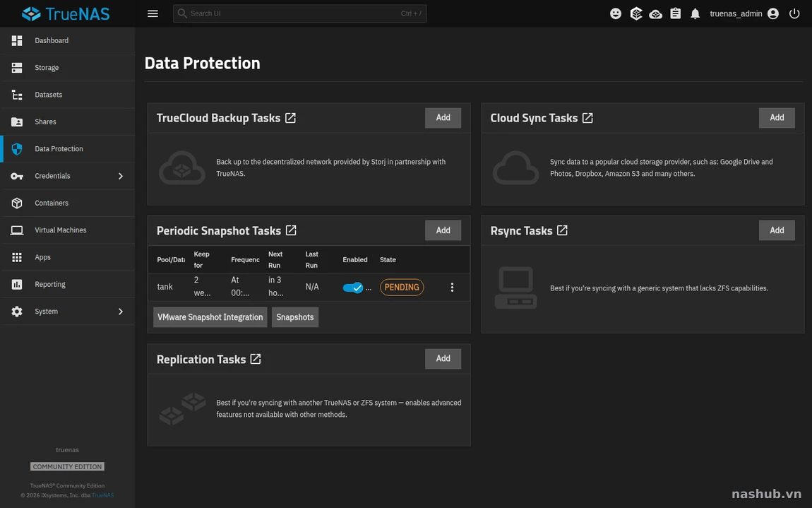Click the N/A last run cell
Screen dimensions: 812x508
click(312, 287)
